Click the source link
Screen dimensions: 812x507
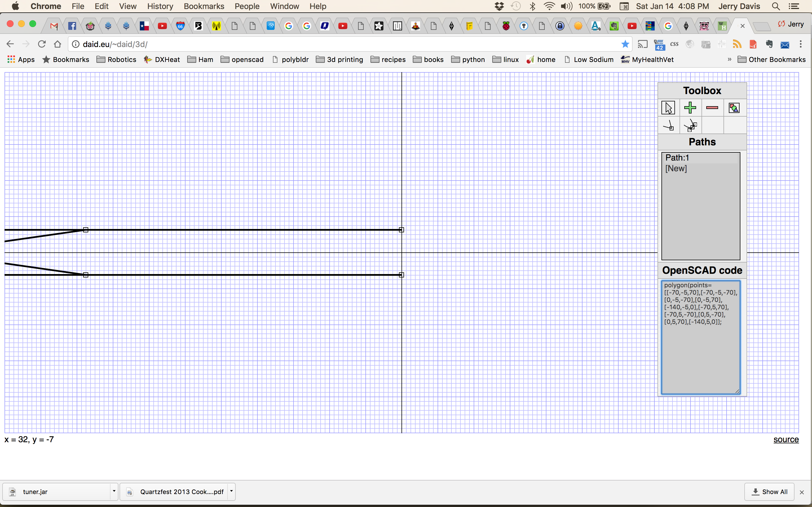point(786,439)
